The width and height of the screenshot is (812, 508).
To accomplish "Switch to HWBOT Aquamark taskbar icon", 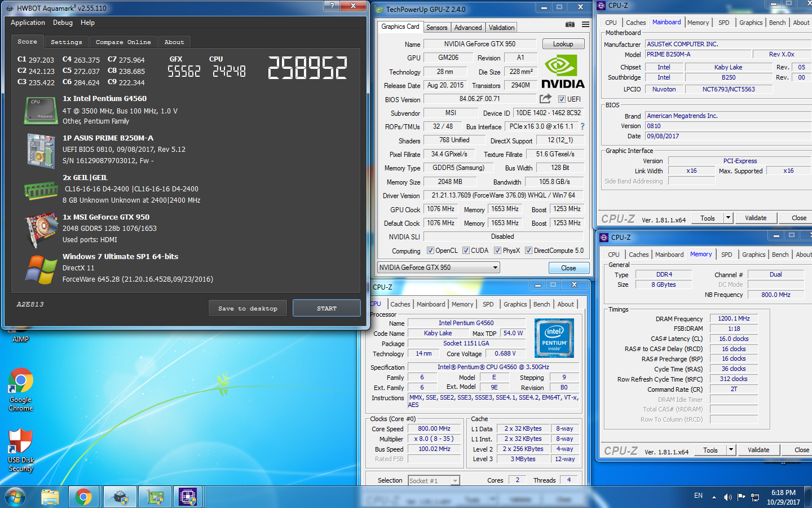I will point(121,497).
